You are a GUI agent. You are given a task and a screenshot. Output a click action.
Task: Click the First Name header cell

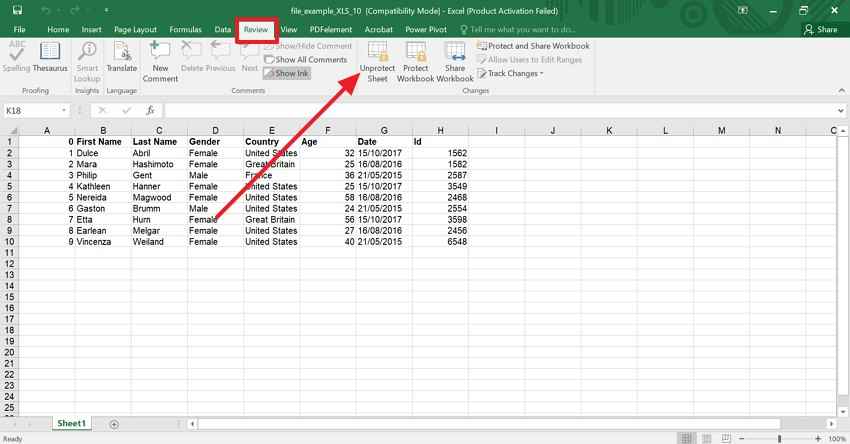103,141
